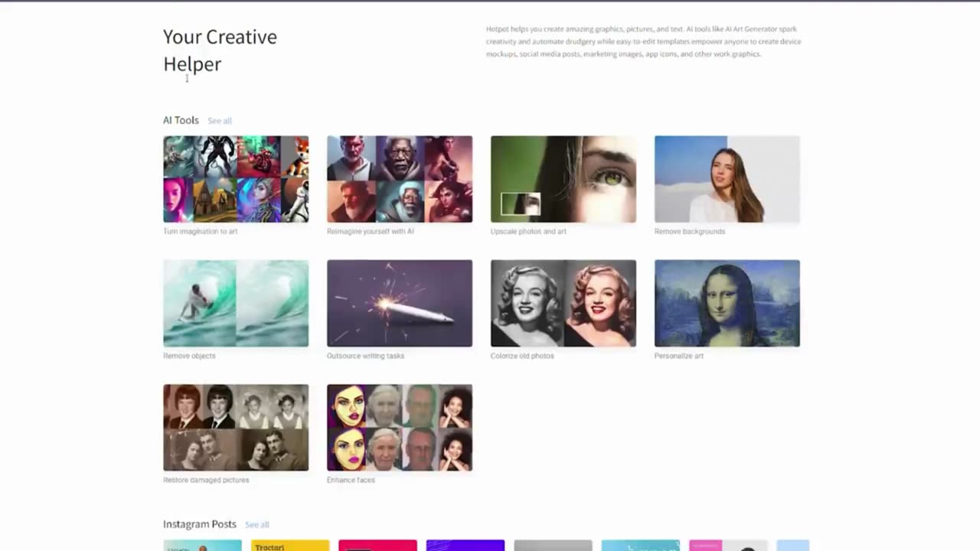Image resolution: width=980 pixels, height=551 pixels.
Task: Click the 'Instagram Posts' section heading
Action: pyautogui.click(x=200, y=524)
